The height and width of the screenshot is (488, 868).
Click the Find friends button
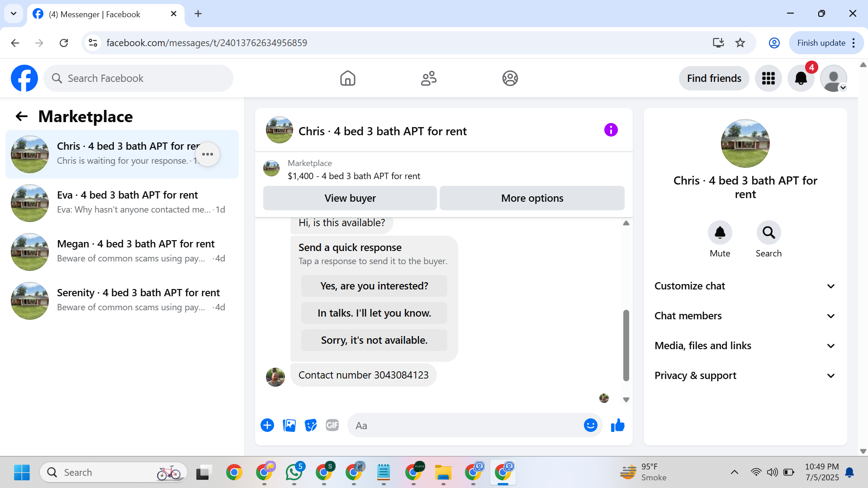(714, 78)
